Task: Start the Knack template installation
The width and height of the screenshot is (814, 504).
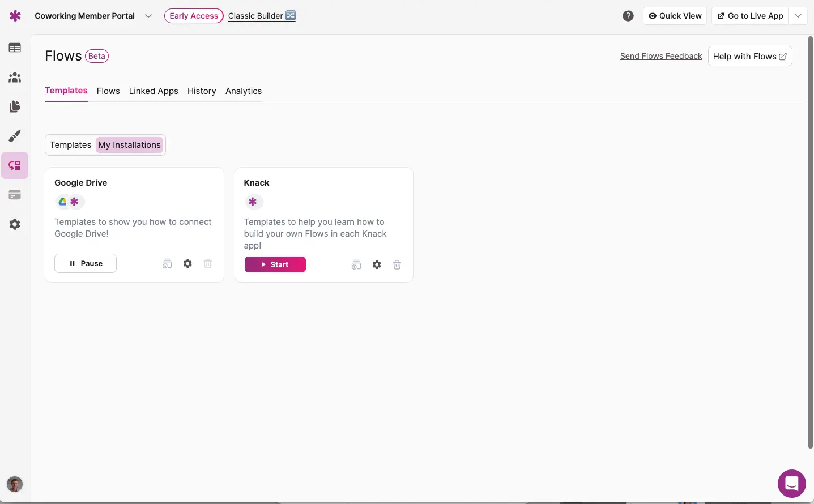Action: [x=275, y=265]
